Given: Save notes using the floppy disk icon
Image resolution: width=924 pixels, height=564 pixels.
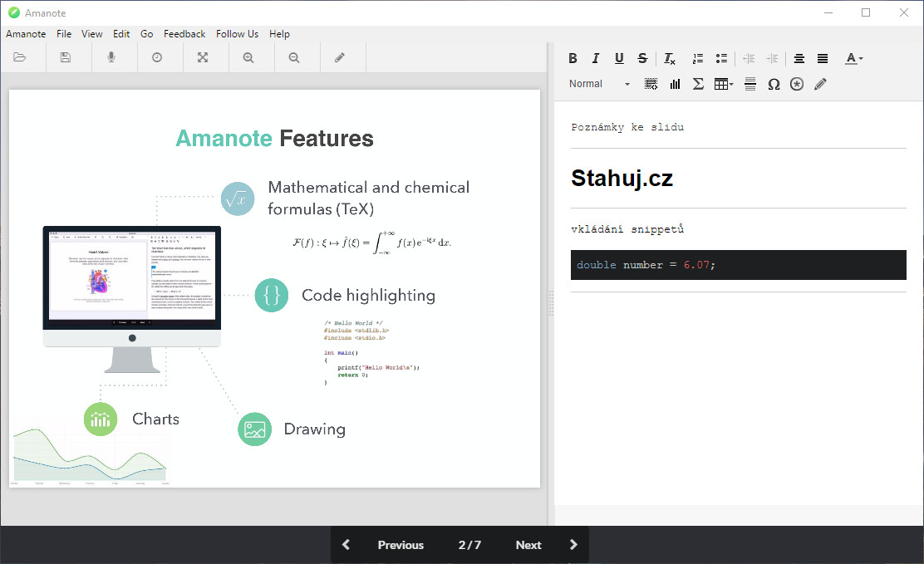Looking at the screenshot, I should [66, 57].
